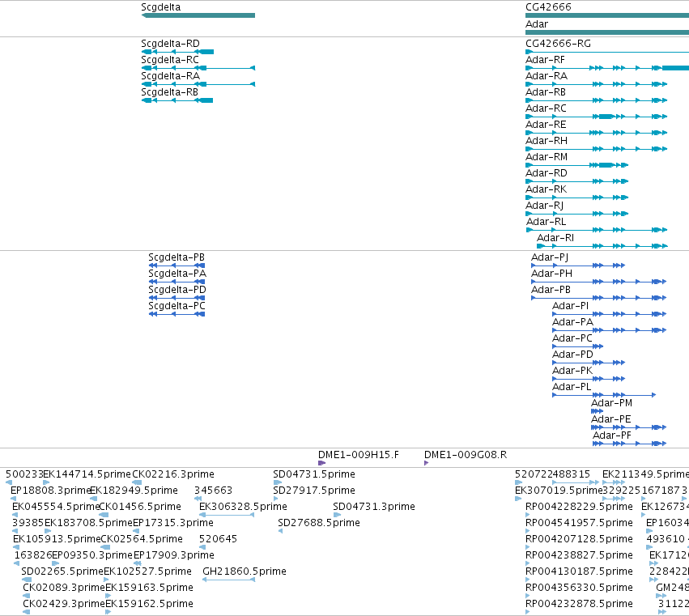689x616 pixels.
Task: Select the Scgdelta gene bar
Action: click(198, 15)
